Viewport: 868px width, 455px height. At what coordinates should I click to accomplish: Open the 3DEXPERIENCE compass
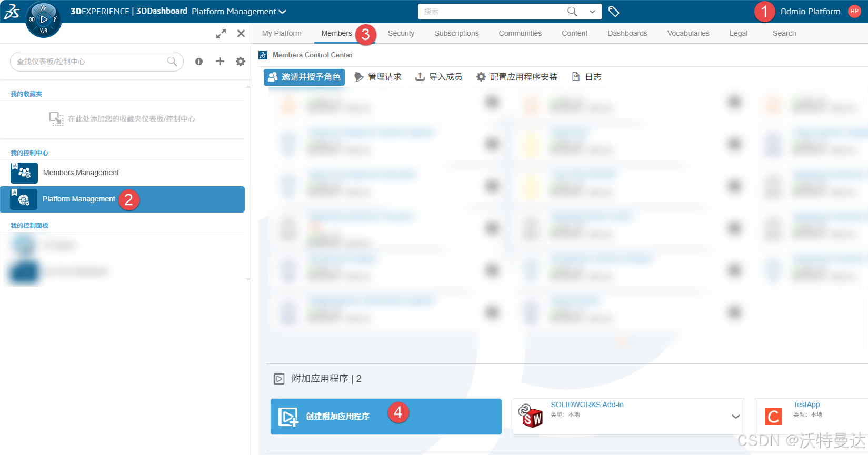[x=44, y=20]
